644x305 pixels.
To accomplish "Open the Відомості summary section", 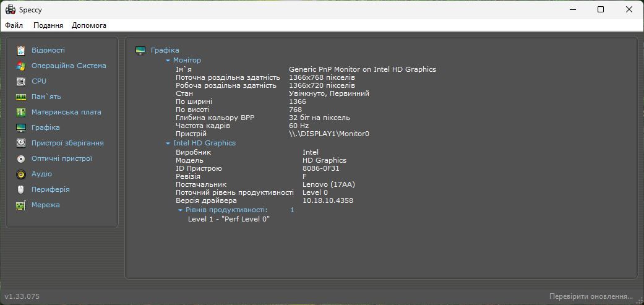I will [x=48, y=50].
